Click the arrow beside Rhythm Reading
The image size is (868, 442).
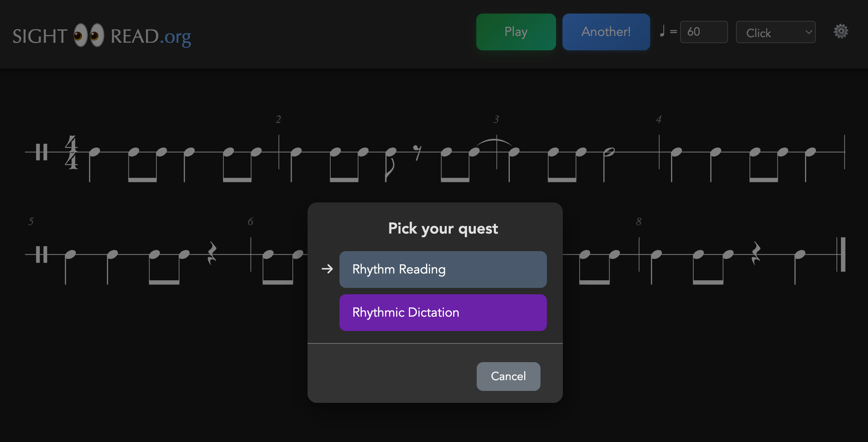[x=327, y=269]
